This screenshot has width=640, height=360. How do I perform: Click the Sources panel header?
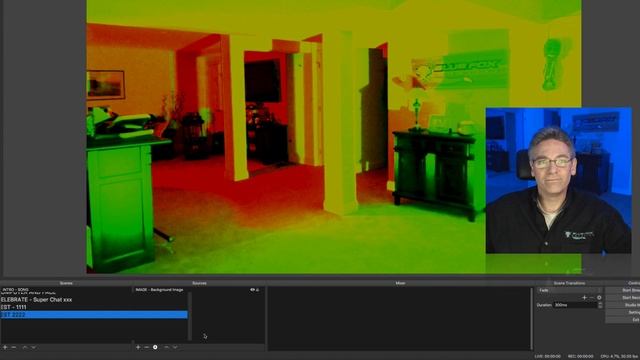tap(199, 283)
